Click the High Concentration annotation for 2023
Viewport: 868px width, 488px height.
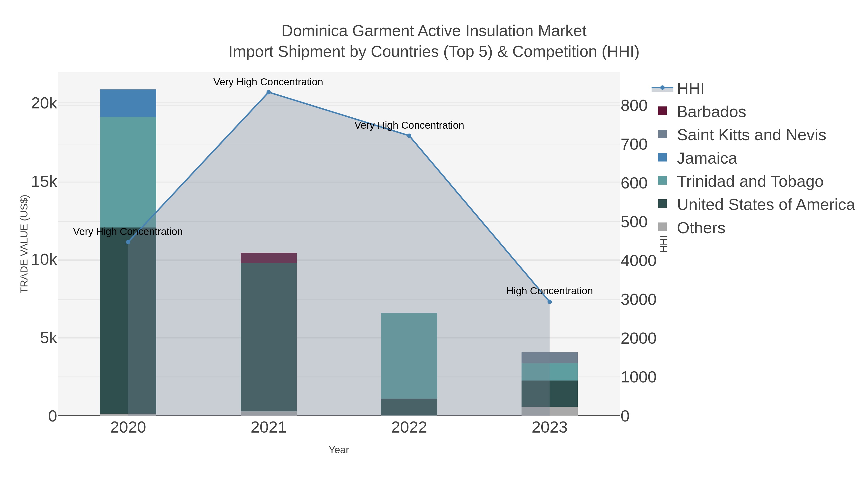click(x=549, y=291)
